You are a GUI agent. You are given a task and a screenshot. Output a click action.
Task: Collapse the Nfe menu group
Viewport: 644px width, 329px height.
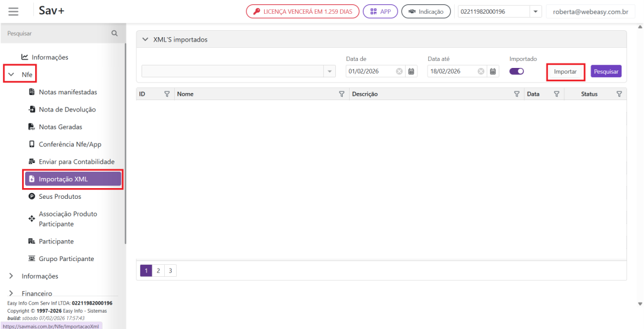pos(11,75)
